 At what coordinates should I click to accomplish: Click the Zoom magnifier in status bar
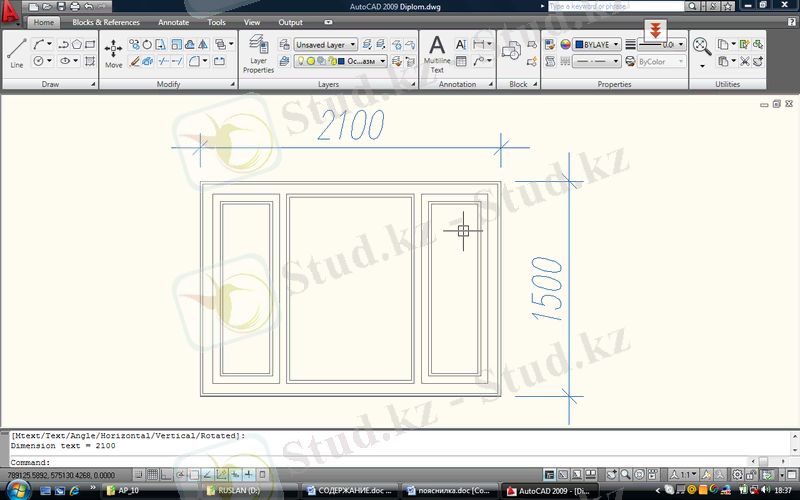[626, 474]
